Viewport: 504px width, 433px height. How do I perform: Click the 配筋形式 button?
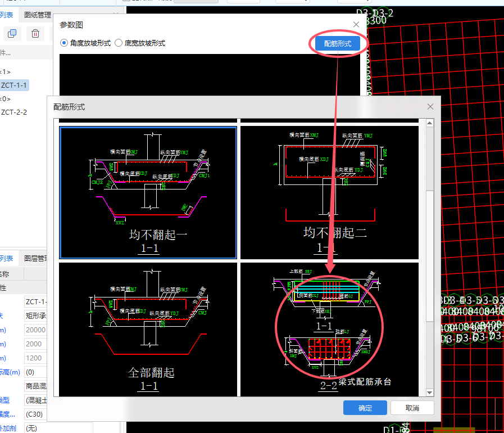click(x=338, y=43)
